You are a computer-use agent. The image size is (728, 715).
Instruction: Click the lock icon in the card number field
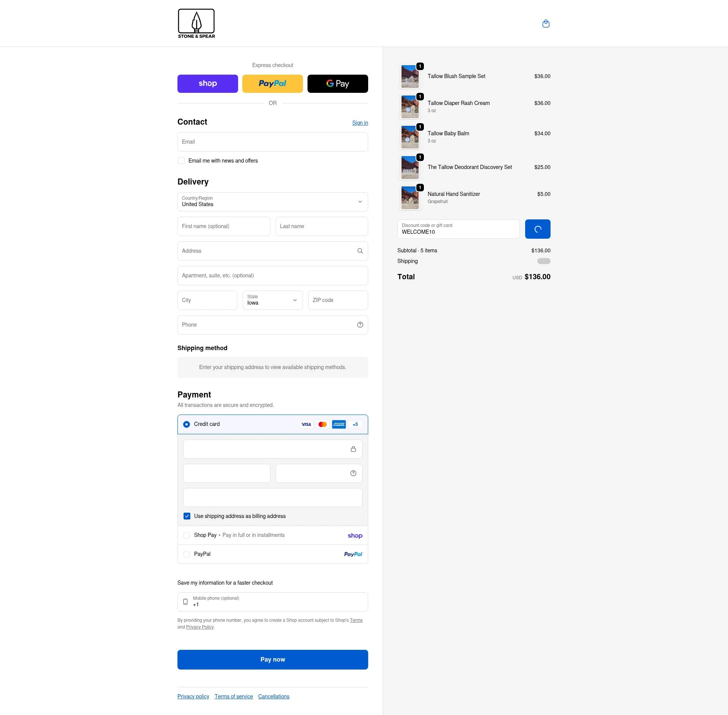(353, 449)
